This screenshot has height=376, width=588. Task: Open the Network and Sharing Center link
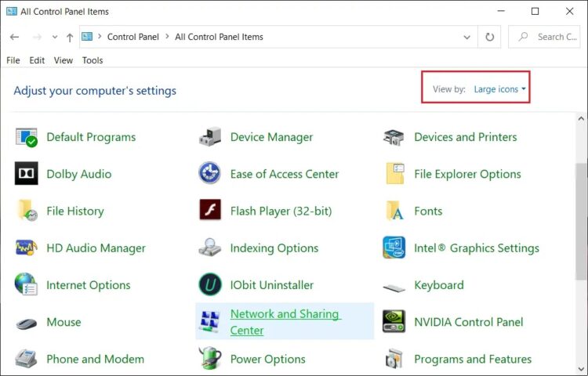285,322
